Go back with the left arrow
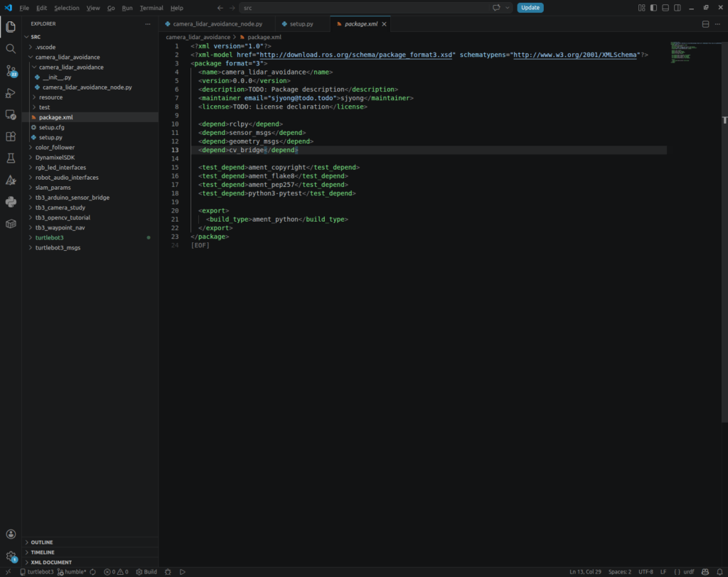Image resolution: width=728 pixels, height=577 pixels. pyautogui.click(x=220, y=8)
